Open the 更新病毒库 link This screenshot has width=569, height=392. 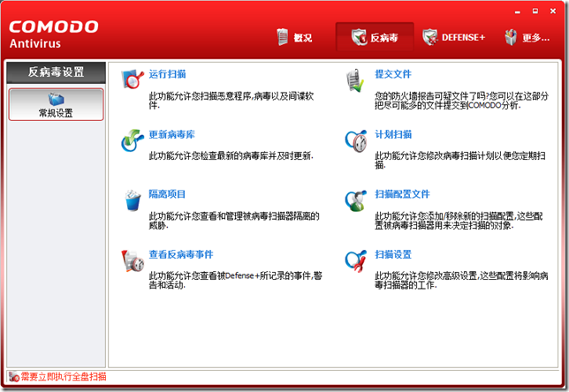(x=171, y=134)
